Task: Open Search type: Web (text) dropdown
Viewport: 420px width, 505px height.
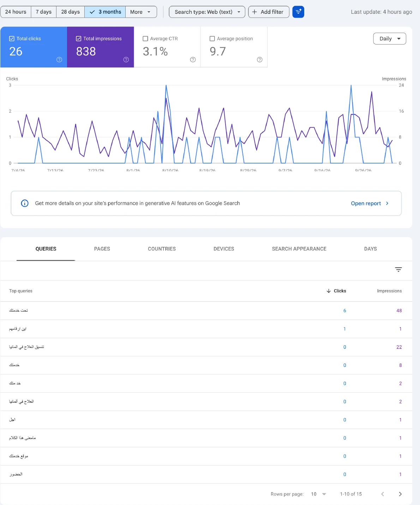Action: point(207,12)
